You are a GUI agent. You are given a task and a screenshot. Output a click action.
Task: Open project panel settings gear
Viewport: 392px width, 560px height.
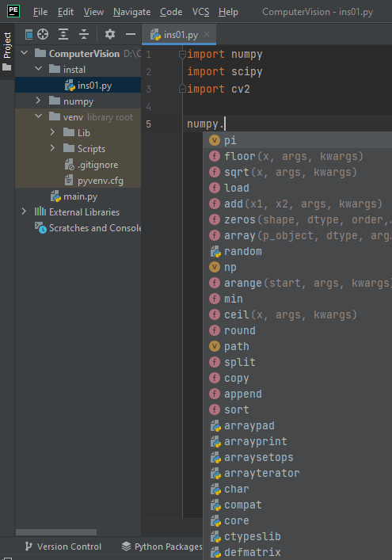110,34
